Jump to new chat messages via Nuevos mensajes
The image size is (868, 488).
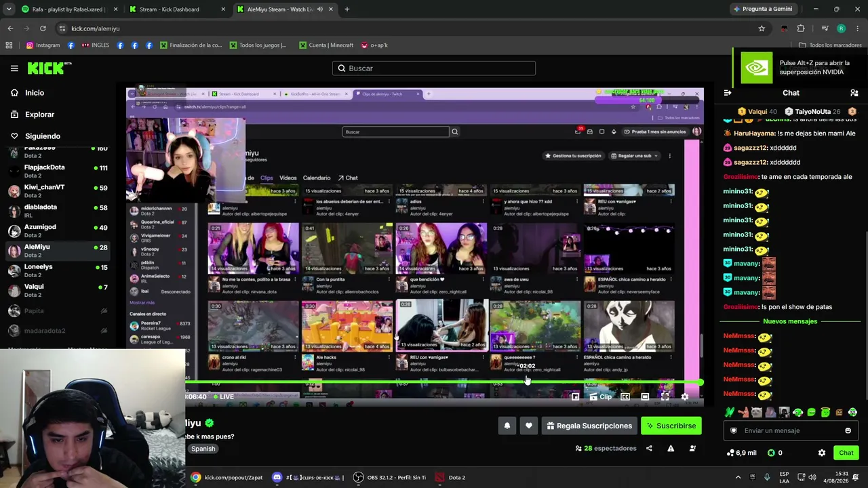click(x=790, y=321)
